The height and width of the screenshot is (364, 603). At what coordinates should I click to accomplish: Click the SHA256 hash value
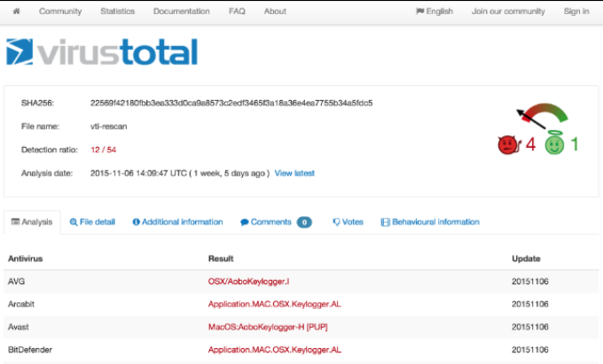[x=231, y=103]
